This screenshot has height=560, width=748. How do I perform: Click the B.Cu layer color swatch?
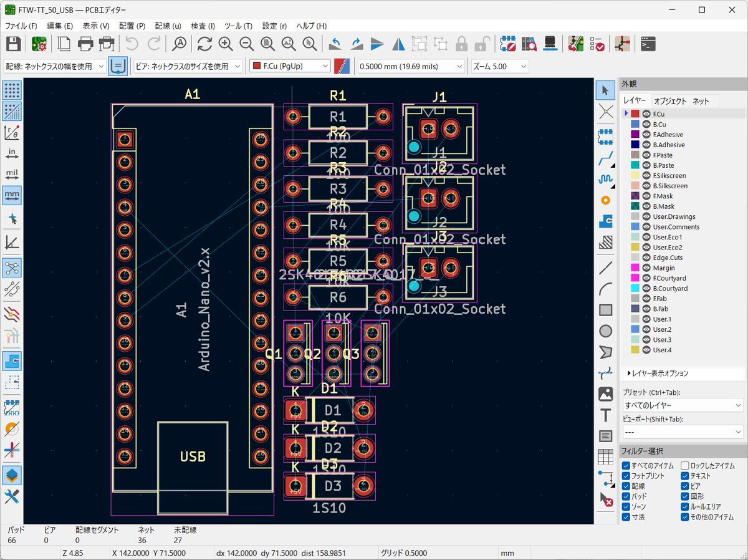coord(635,124)
